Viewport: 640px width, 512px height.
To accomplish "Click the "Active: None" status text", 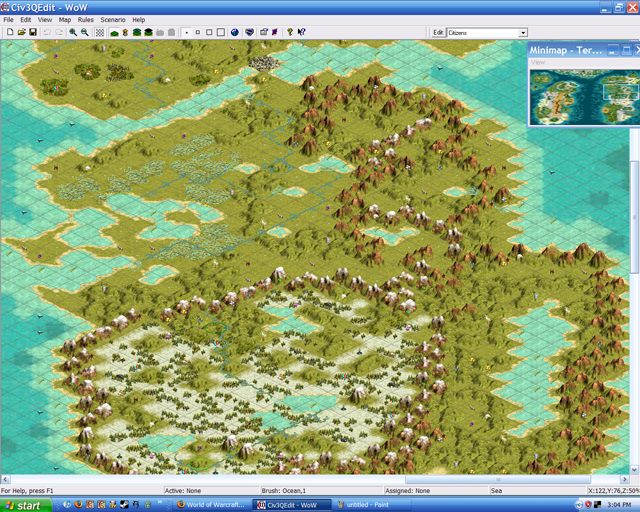I will click(x=182, y=491).
